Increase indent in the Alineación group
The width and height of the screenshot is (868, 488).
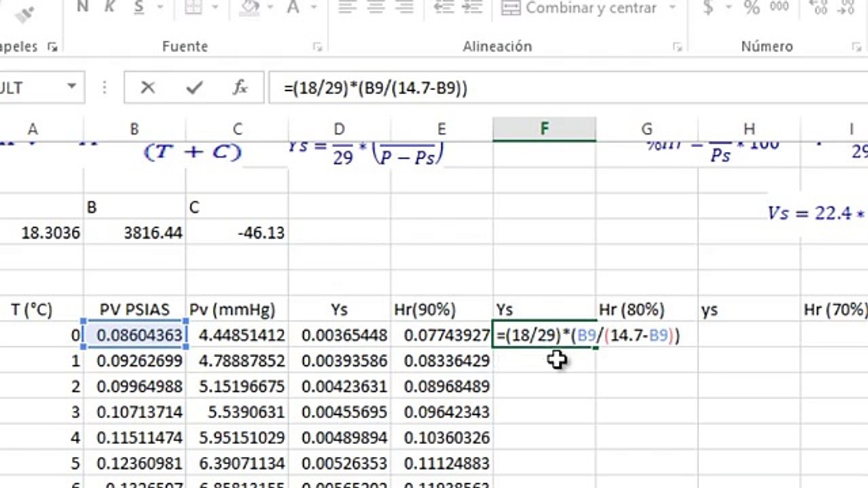click(473, 7)
